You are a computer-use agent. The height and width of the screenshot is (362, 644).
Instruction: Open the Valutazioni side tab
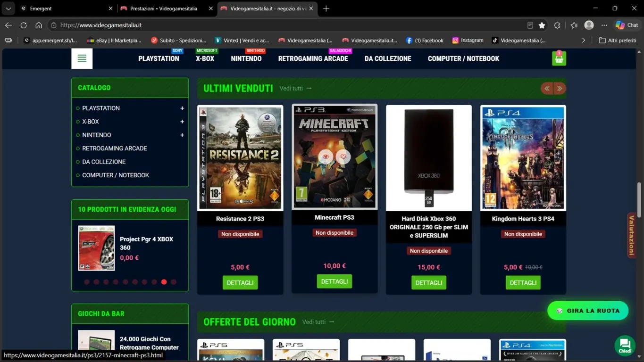[x=631, y=236]
